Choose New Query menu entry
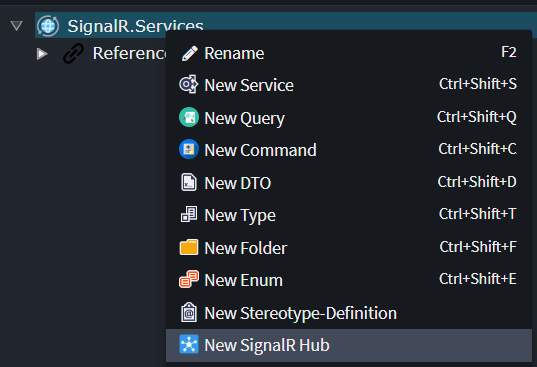The height and width of the screenshot is (367, 537). [349, 118]
